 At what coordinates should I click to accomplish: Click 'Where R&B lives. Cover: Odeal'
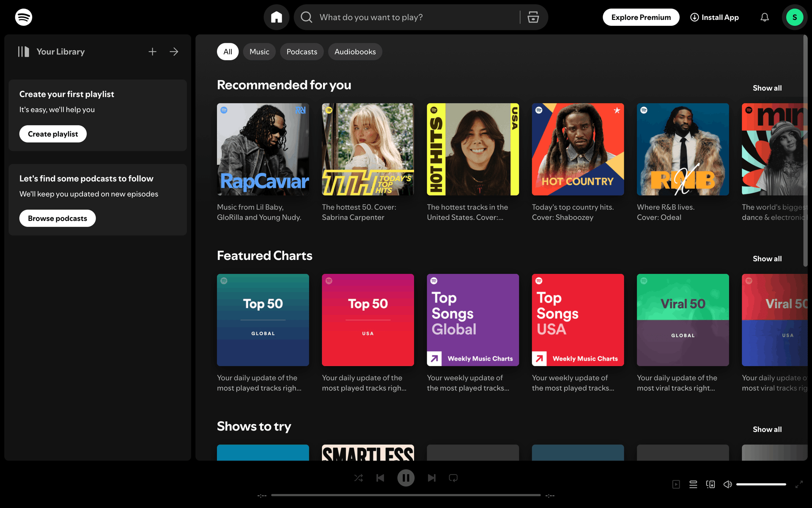(x=666, y=212)
